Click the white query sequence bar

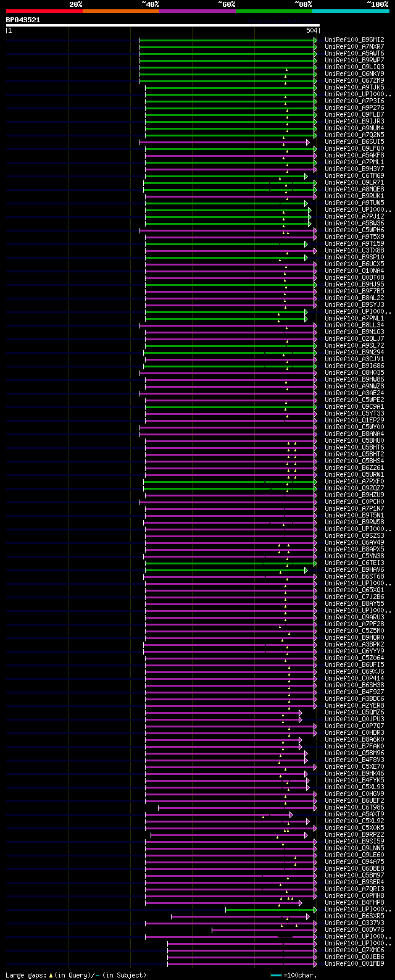click(x=162, y=25)
